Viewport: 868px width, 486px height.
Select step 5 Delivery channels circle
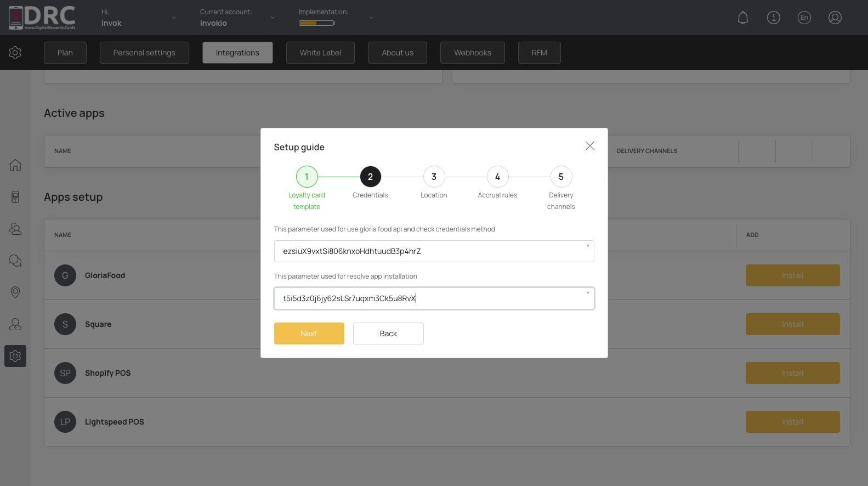click(561, 177)
